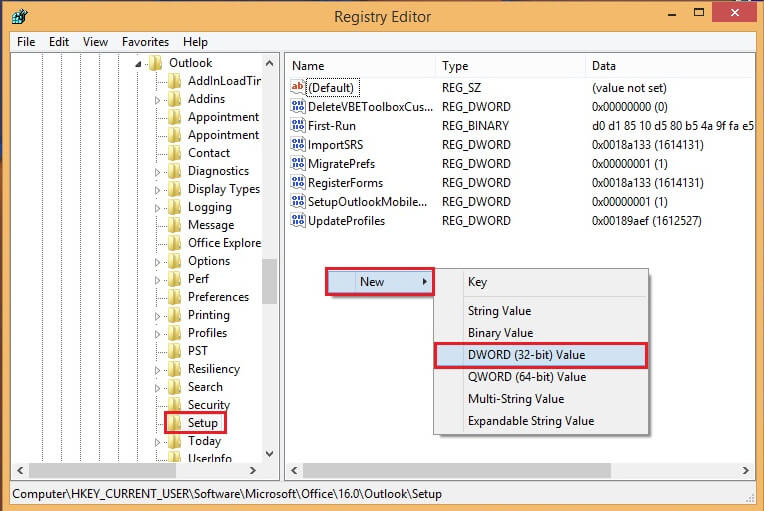This screenshot has width=764, height=511.
Task: Select the Outlook folder icon
Action: (155, 63)
